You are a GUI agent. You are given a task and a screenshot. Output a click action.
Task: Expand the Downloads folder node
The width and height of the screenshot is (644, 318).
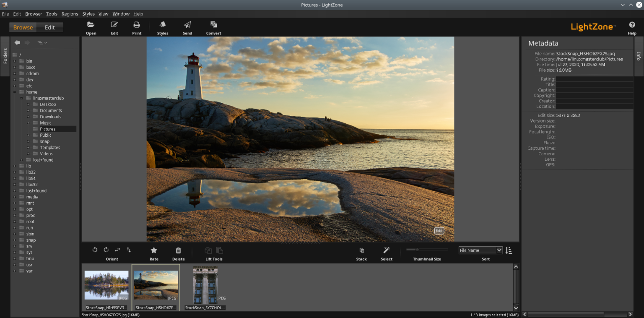pos(28,117)
